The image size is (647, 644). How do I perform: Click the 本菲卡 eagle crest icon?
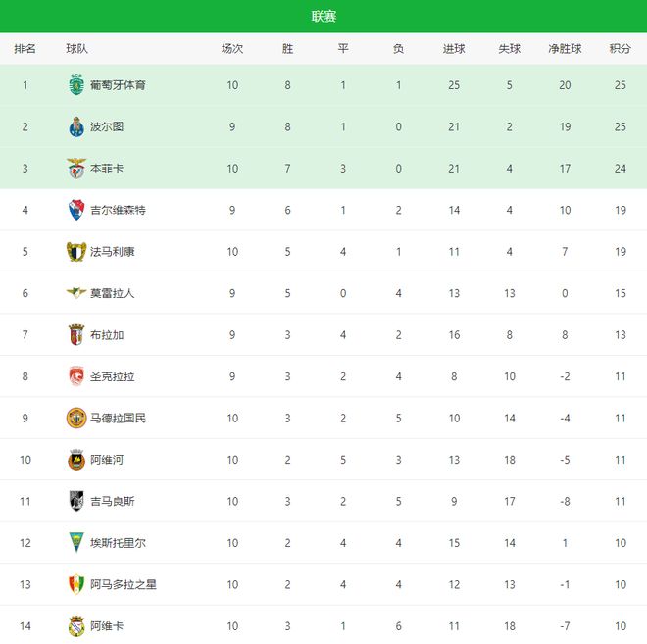[x=76, y=169]
